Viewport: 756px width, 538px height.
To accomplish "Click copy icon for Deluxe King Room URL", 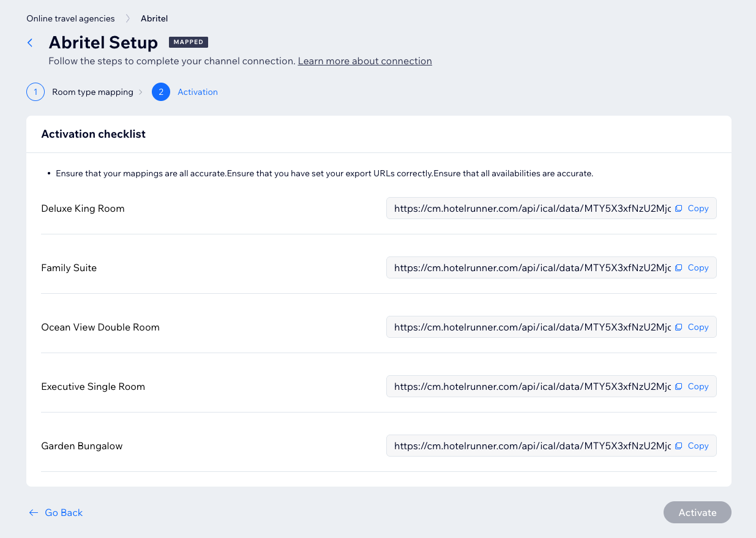I will (678, 209).
